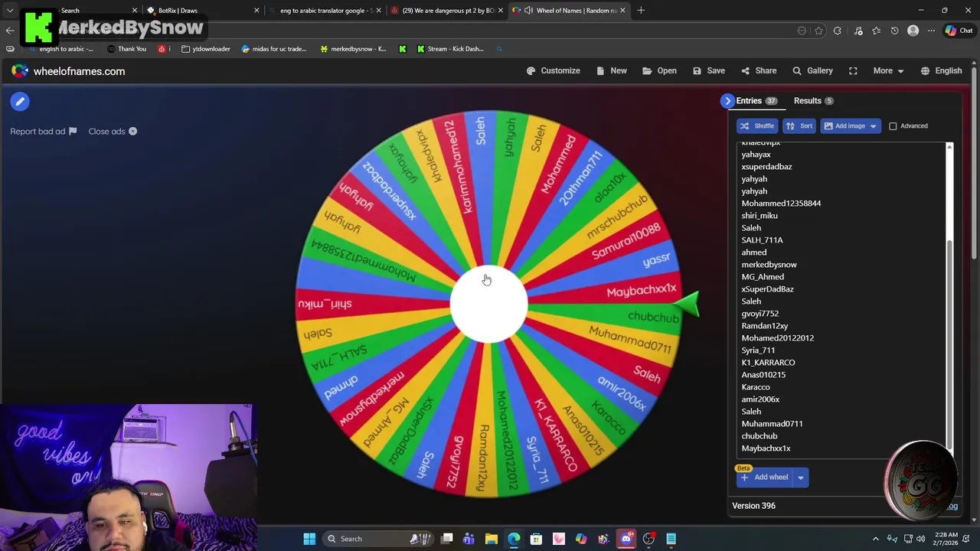Screen dimensions: 980x551
Task: Open the ytdownloader bookmark folder
Action: click(x=206, y=49)
